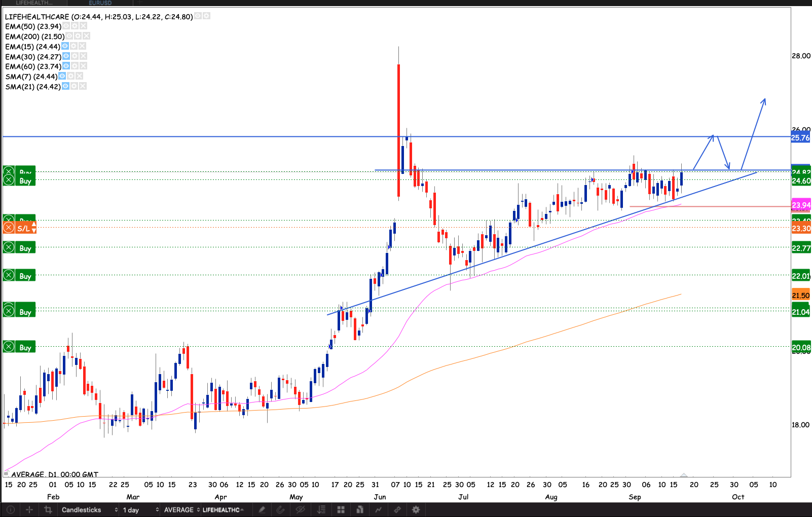The height and width of the screenshot is (517, 812).
Task: Click the Buy order label at 22.77
Action: pos(25,248)
